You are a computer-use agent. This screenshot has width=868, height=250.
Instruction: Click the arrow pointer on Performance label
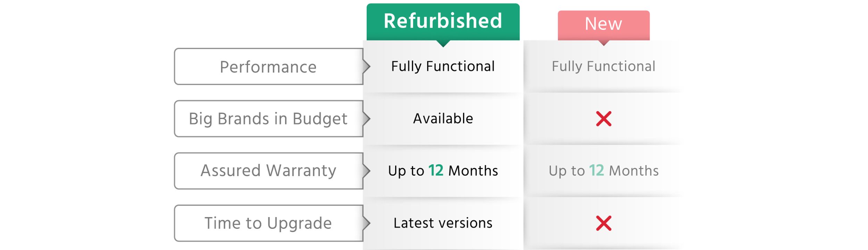[x=367, y=66]
